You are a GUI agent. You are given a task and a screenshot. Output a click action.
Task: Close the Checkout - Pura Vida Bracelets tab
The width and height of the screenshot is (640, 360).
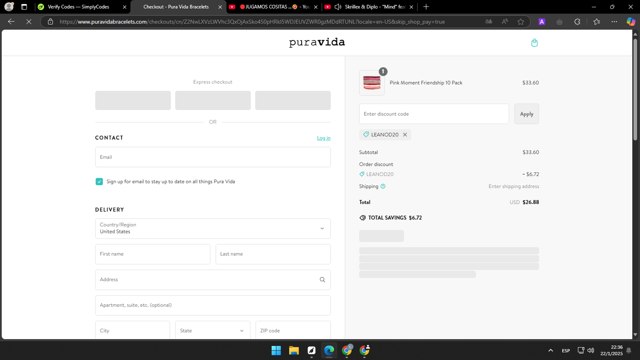click(220, 7)
